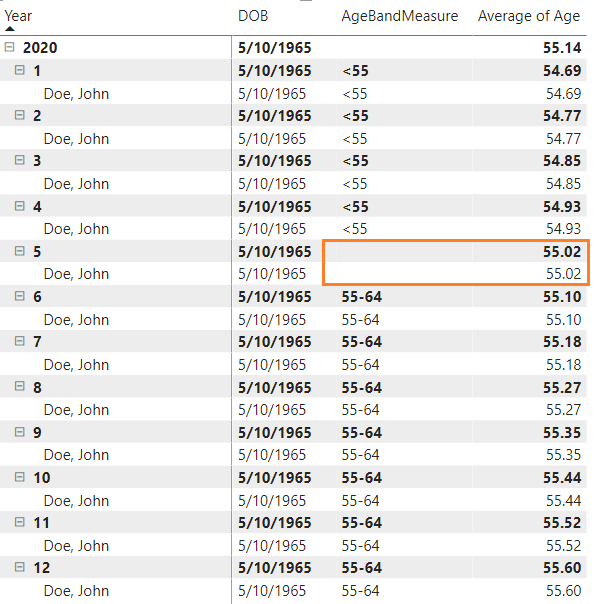Collapse month 3 row
This screenshot has width=599, height=604.
point(20,160)
